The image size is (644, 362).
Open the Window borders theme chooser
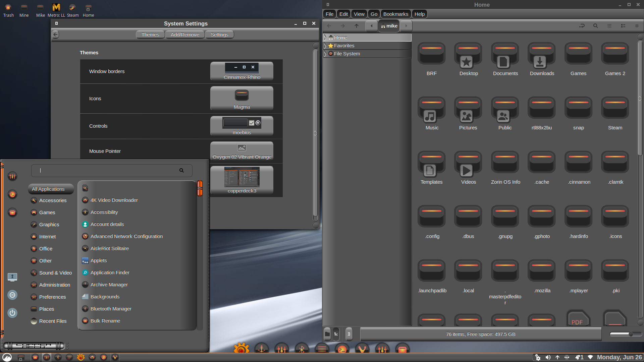pyautogui.click(x=241, y=71)
